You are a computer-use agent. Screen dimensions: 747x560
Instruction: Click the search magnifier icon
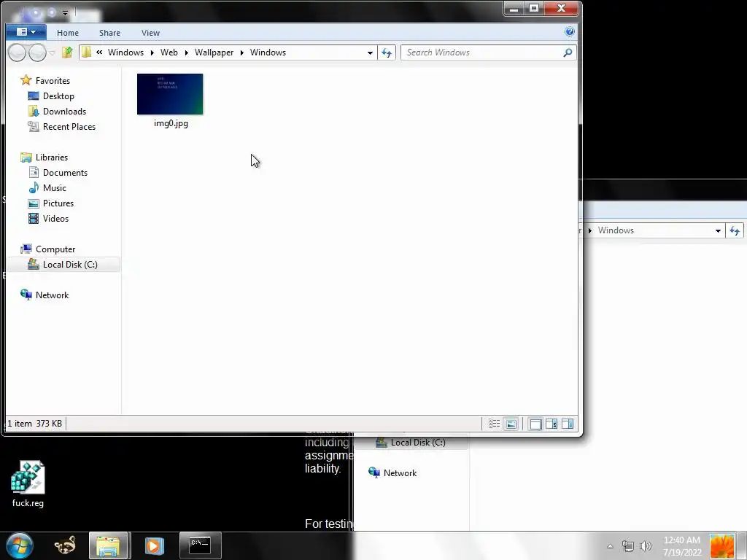pos(568,52)
